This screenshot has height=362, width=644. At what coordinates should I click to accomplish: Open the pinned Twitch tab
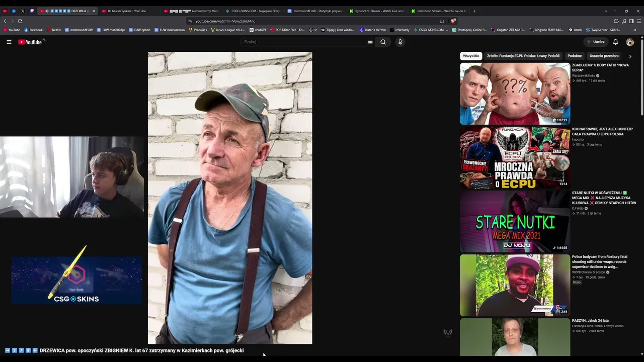click(x=32, y=11)
